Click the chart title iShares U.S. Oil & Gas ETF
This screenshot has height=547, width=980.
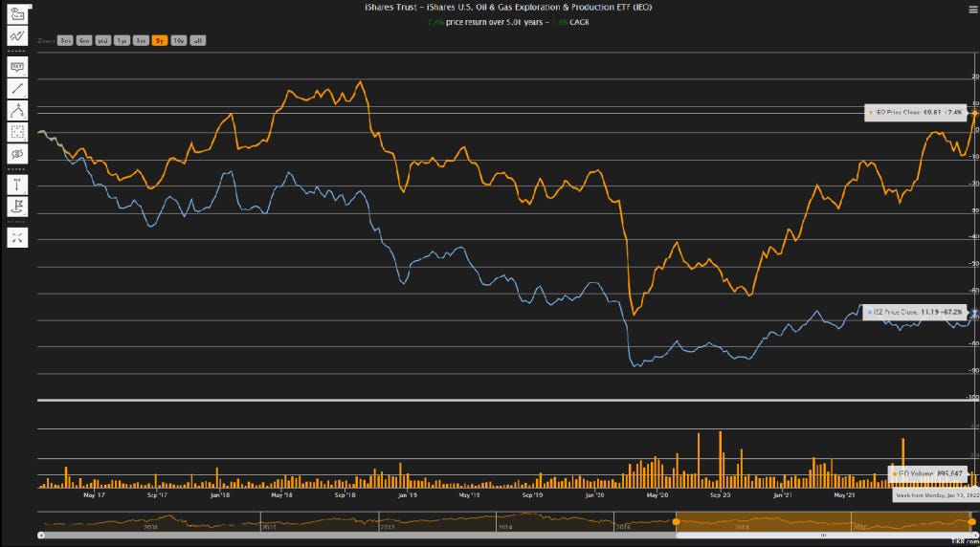tap(508, 8)
